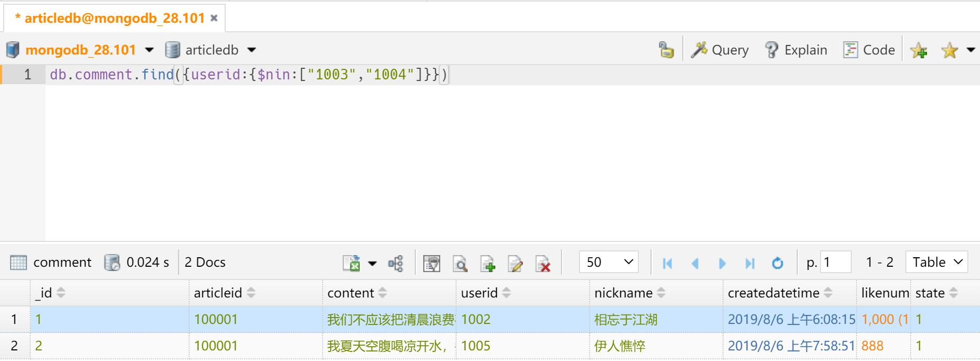Click the page number input field
Screen dimensions: 980x361
coord(835,262)
